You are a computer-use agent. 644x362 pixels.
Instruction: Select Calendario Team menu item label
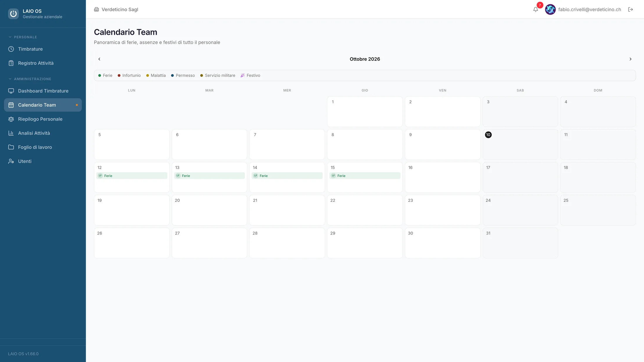tap(37, 105)
